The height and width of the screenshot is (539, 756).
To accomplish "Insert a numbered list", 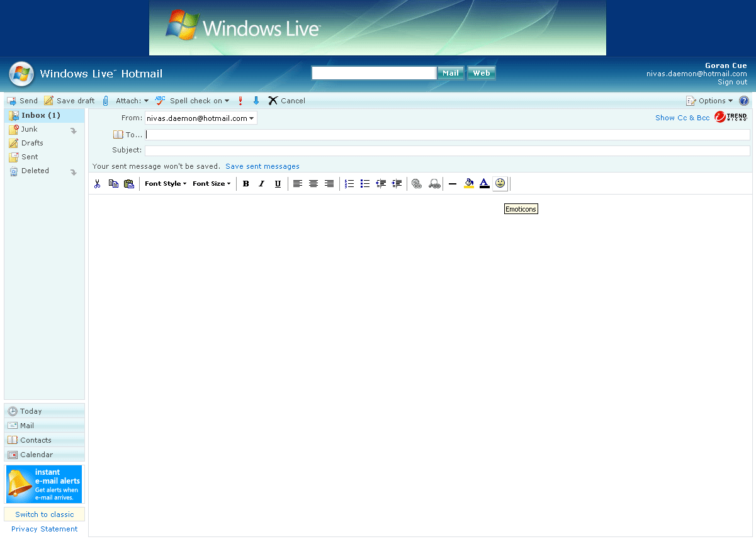I will point(349,184).
